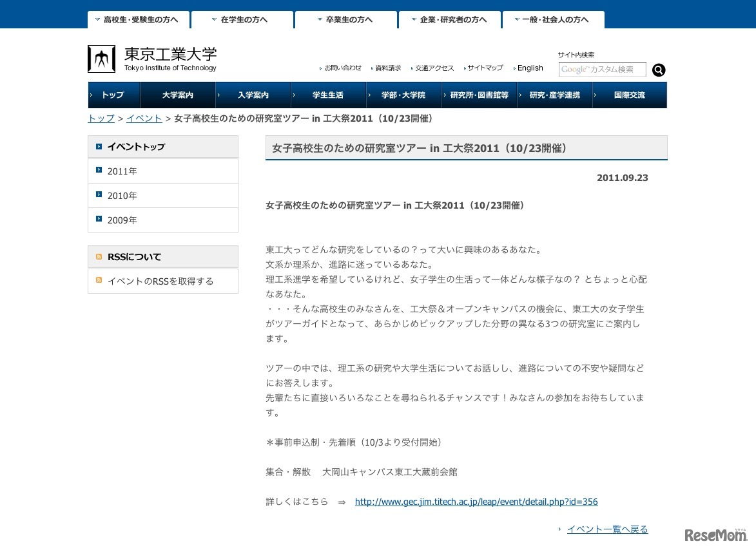Open the 企業・研究者の方へ dropdown tab
Viewport: 756px width, 550px height.
point(449,20)
